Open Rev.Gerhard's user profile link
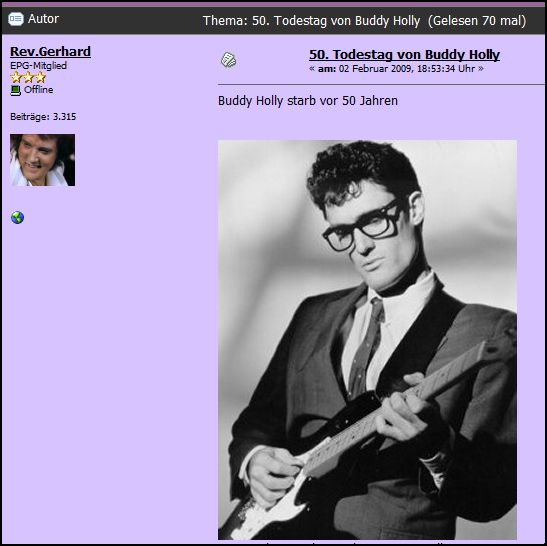The width and height of the screenshot is (547, 546). click(51, 52)
